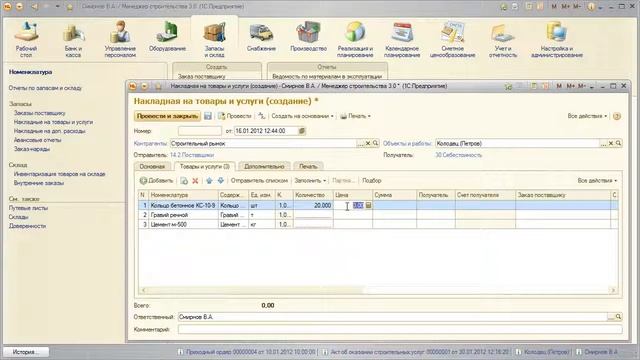Click the Подбор button
This screenshot has width=640, height=360.
pos(371,180)
